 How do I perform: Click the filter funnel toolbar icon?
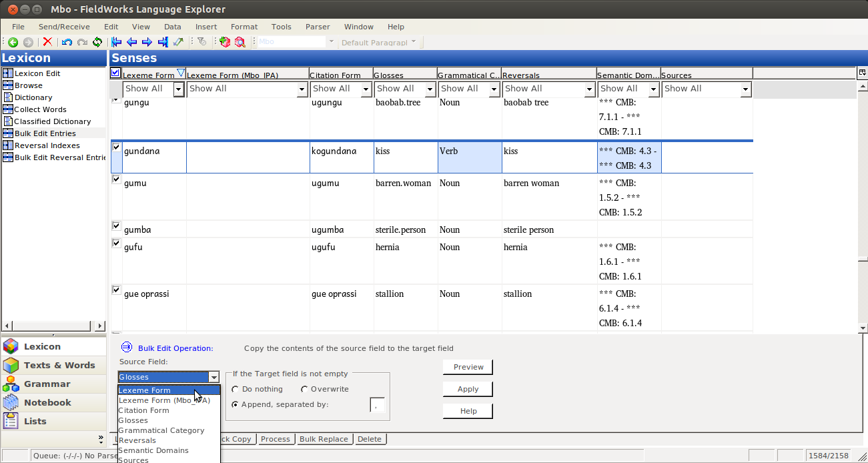coord(201,42)
